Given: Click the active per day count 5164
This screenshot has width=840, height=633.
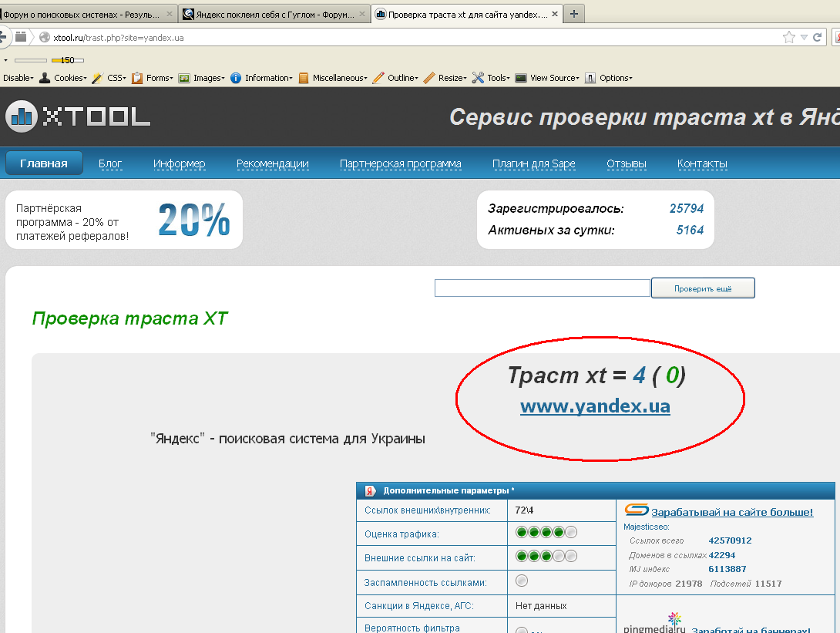Looking at the screenshot, I should (x=690, y=230).
